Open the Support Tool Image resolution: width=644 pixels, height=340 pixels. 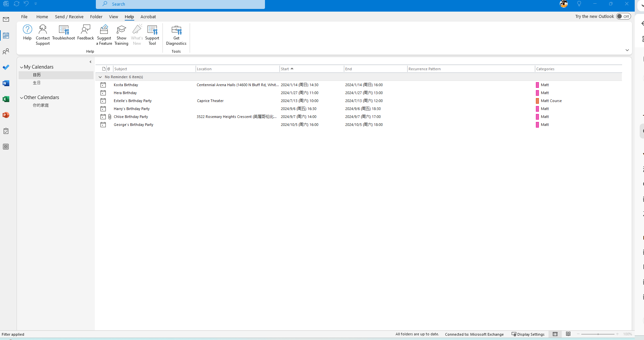pyautogui.click(x=152, y=35)
